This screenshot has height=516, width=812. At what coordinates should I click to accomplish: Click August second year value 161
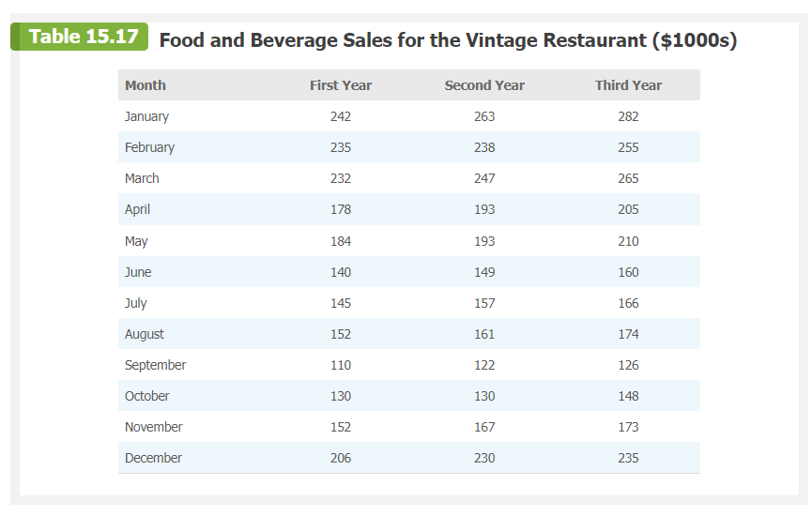click(x=484, y=334)
